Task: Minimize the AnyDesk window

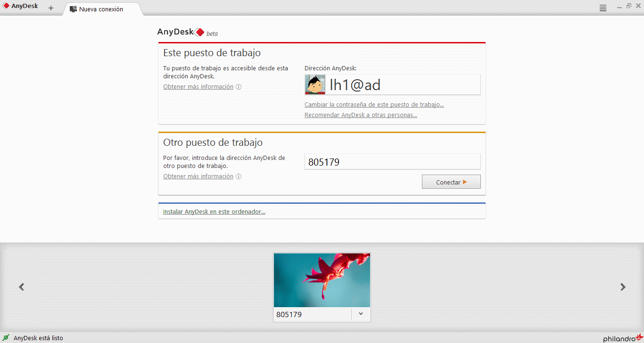Action: [620, 7]
